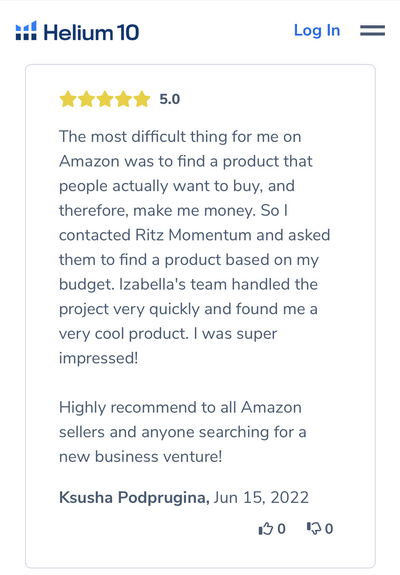Image resolution: width=400 pixels, height=575 pixels.
Task: Click the Helium 10 wordmark text
Action: pyautogui.click(x=91, y=32)
